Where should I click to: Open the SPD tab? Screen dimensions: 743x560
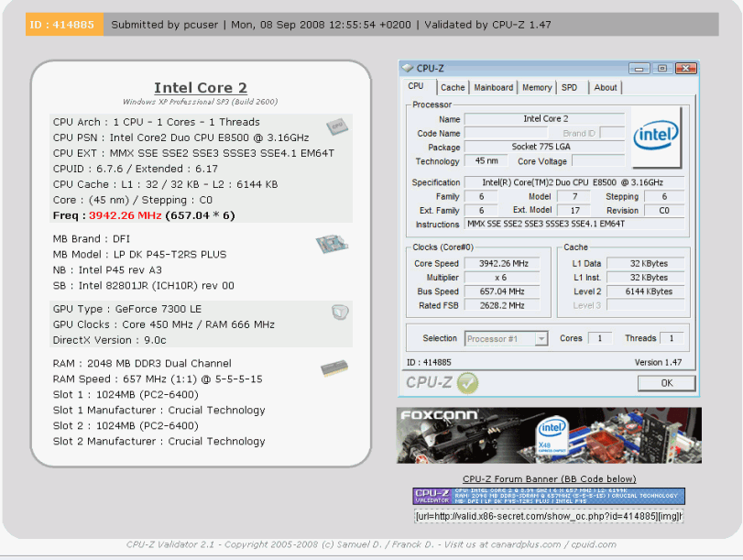pos(569,88)
